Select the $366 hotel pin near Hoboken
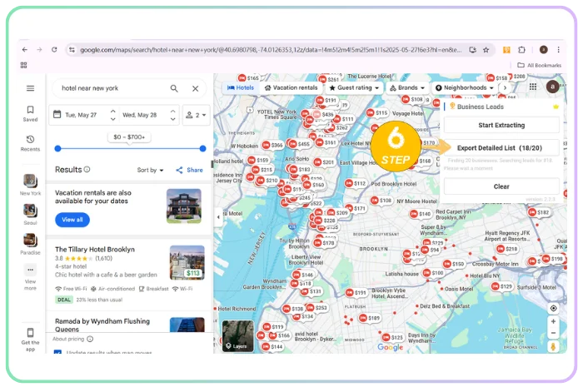The height and width of the screenshot is (392, 583). tap(273, 145)
